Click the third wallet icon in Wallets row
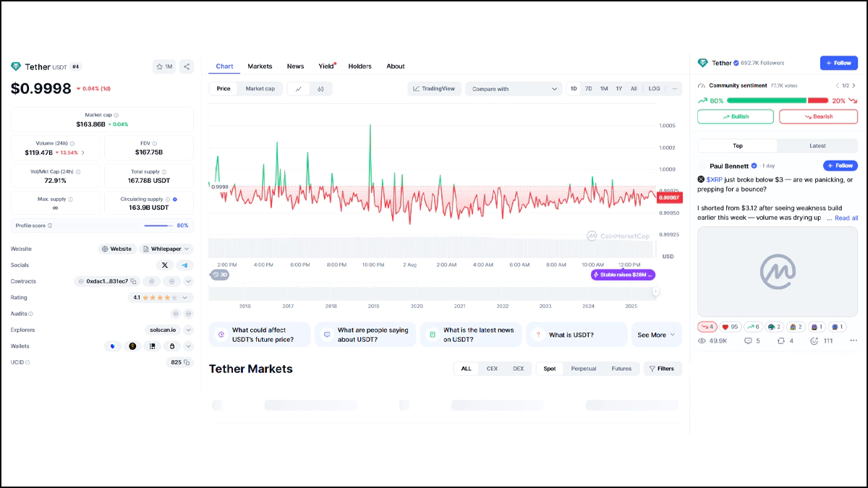868x488 pixels. [153, 346]
